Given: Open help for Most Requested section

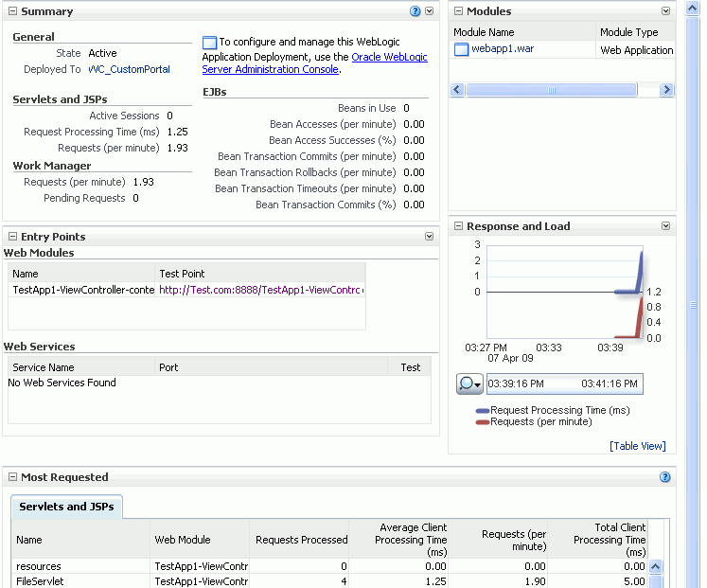Looking at the screenshot, I should (664, 477).
